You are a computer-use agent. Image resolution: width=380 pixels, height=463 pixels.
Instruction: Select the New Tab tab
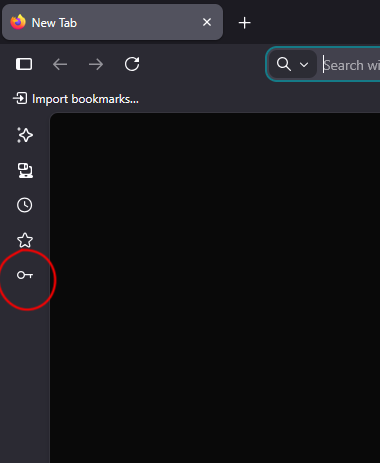click(112, 22)
